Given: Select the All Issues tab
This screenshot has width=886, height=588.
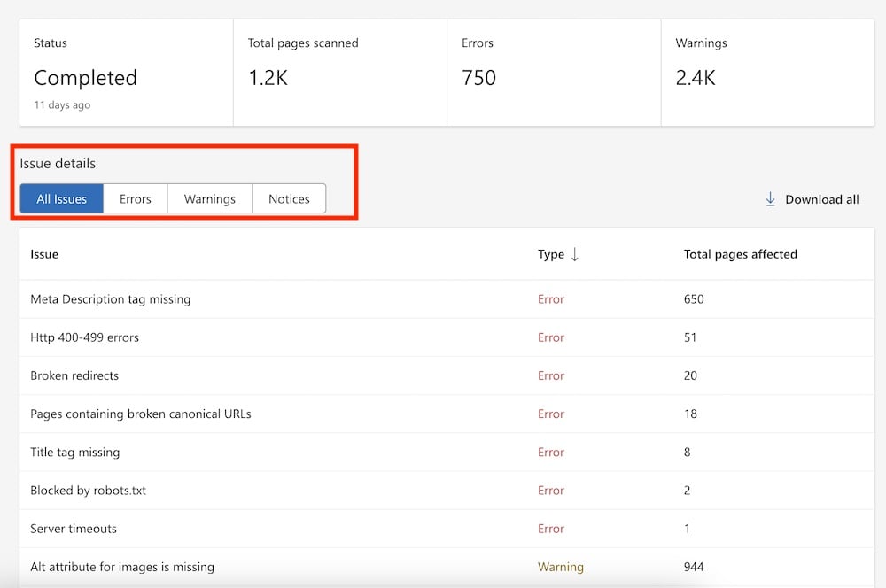Looking at the screenshot, I should point(62,199).
